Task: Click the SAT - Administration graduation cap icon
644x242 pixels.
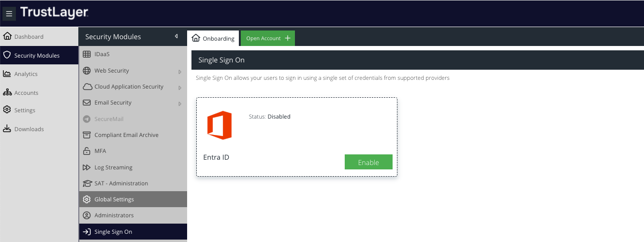Action: tap(87, 183)
